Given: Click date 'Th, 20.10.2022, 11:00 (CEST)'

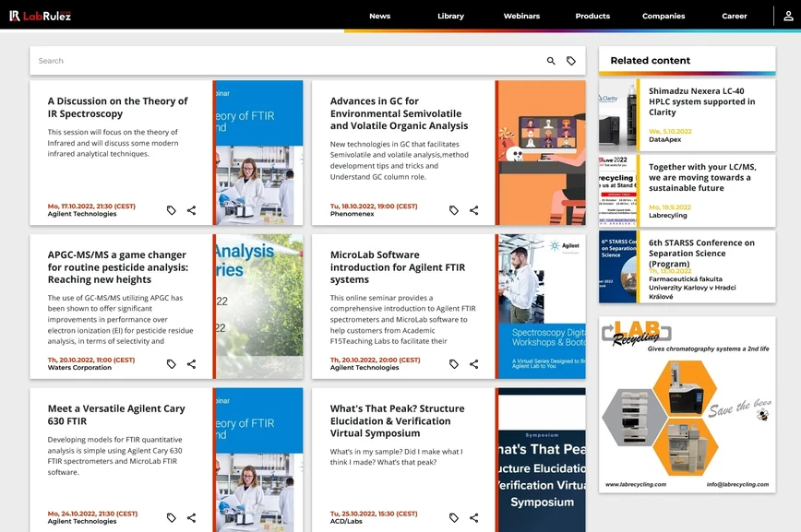Looking at the screenshot, I should [x=91, y=360].
